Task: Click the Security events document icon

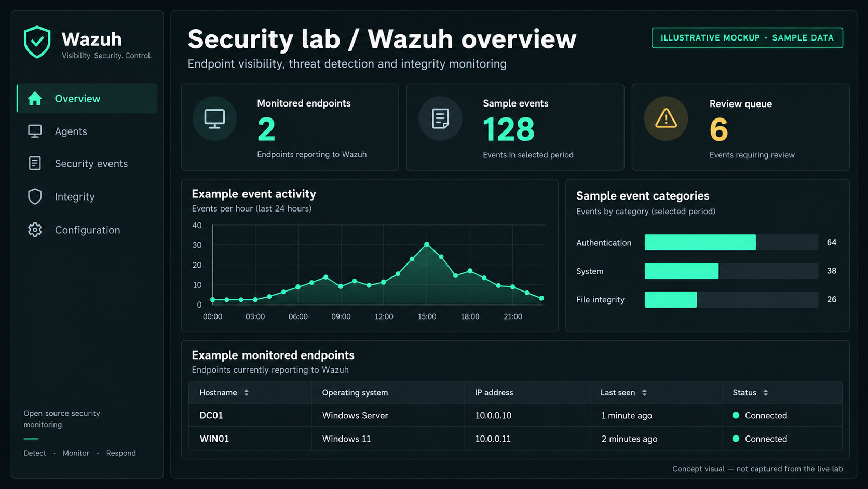Action: (35, 164)
